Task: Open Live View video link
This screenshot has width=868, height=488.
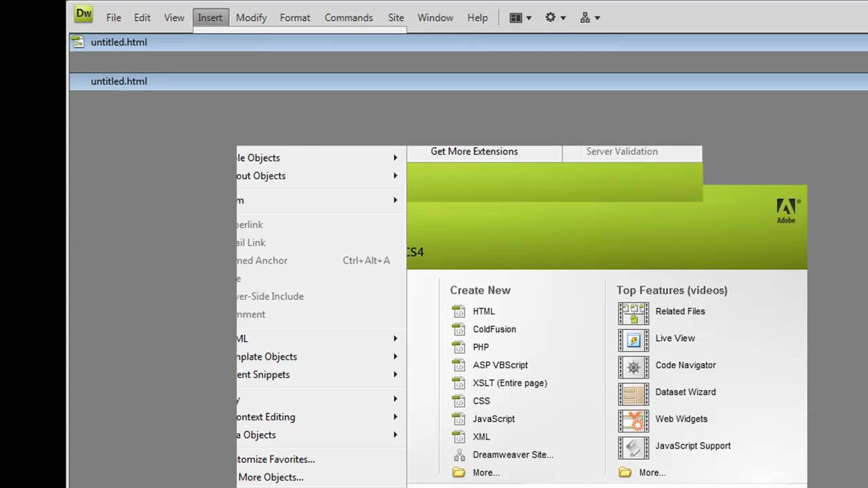Action: point(675,338)
